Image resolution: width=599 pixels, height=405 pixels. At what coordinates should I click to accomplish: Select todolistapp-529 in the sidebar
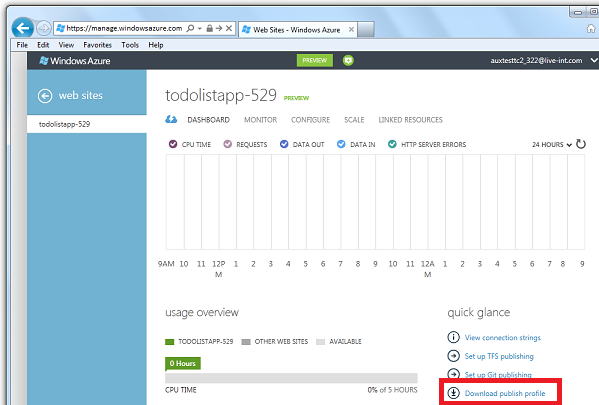87,124
